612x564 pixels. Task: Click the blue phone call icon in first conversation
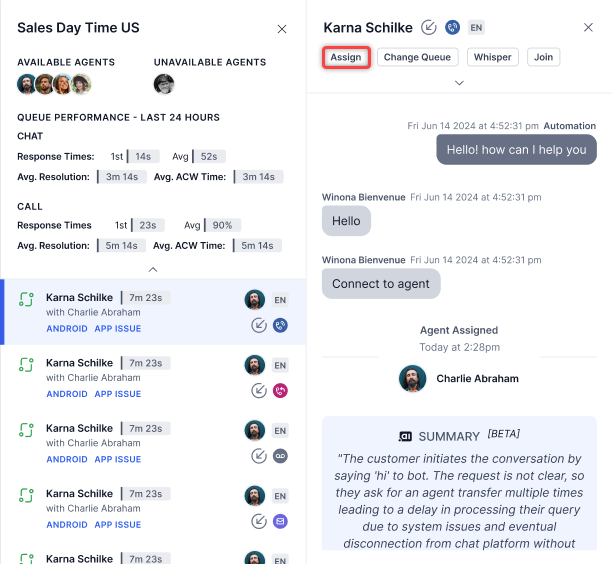280,325
